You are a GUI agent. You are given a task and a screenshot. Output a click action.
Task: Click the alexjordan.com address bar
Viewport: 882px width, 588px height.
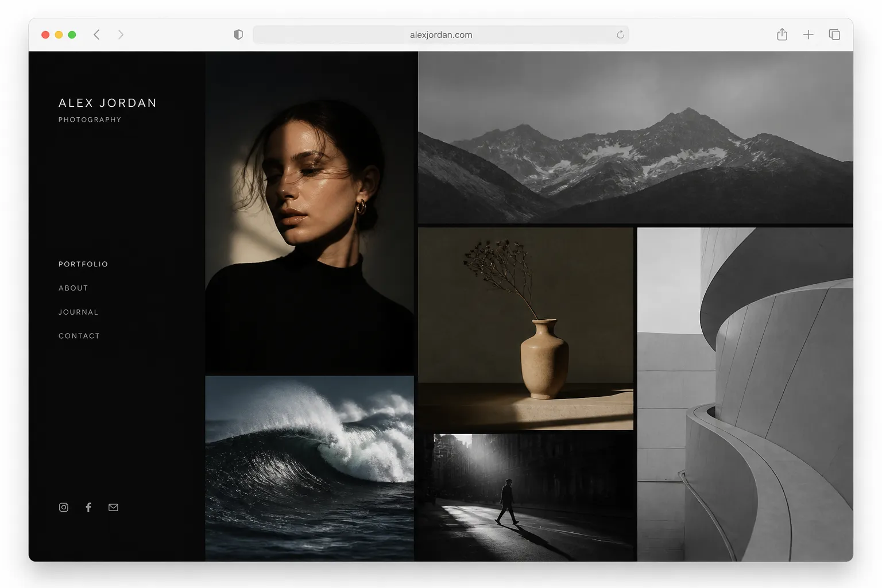441,34
